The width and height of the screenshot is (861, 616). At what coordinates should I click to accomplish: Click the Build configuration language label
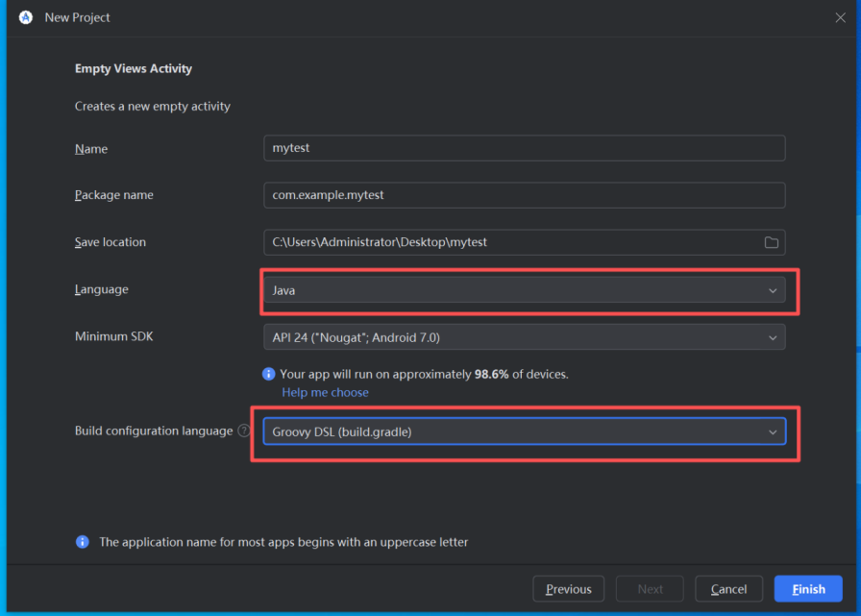click(154, 431)
